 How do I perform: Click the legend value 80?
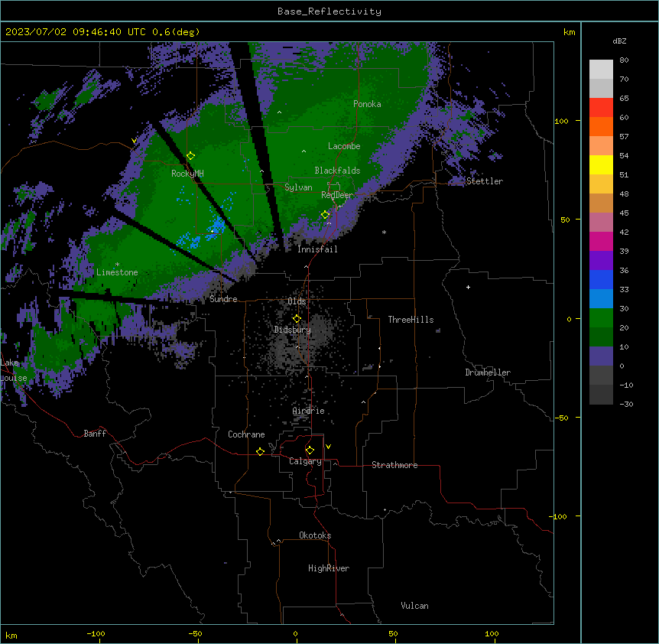click(x=624, y=60)
